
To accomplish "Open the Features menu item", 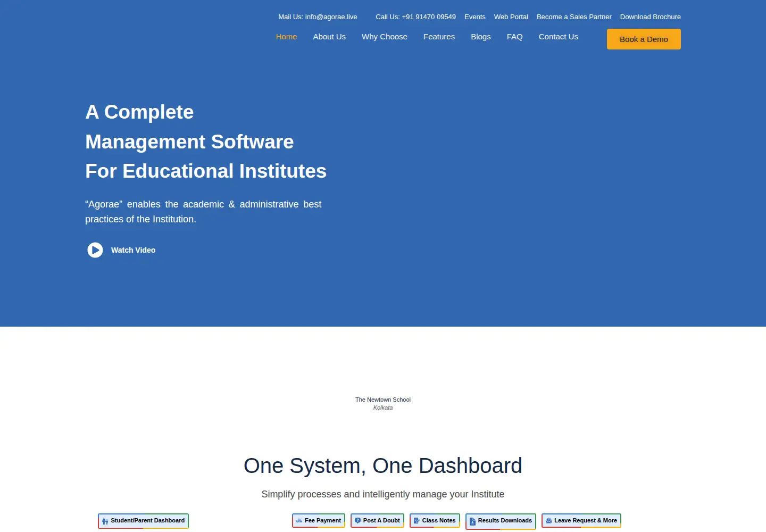I will point(439,37).
